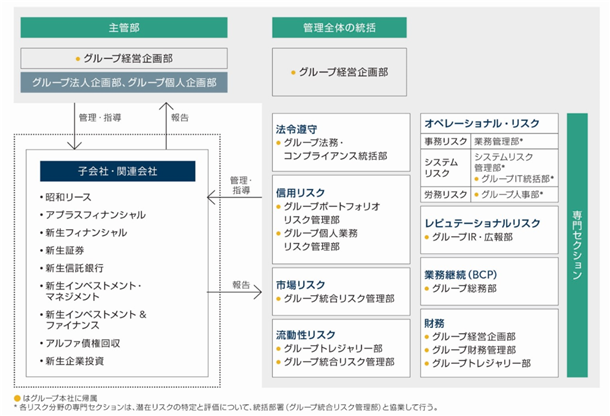
Task: Select グループ統合リスク管理部 under 流動性リスク
Action: (339, 362)
